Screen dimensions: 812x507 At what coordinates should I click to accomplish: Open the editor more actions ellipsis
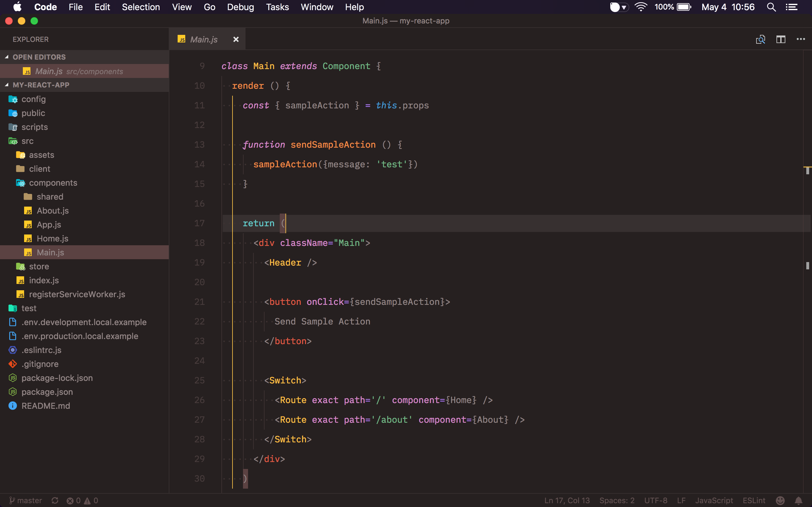coord(801,40)
